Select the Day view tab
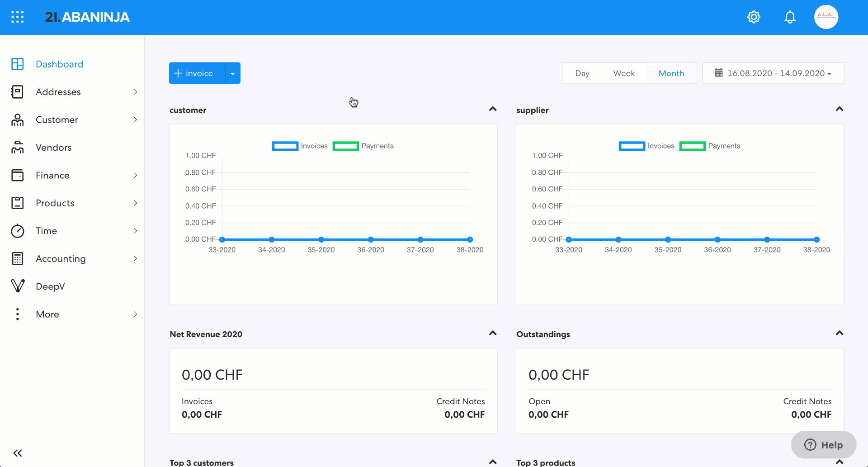This screenshot has width=868, height=467. tap(582, 73)
